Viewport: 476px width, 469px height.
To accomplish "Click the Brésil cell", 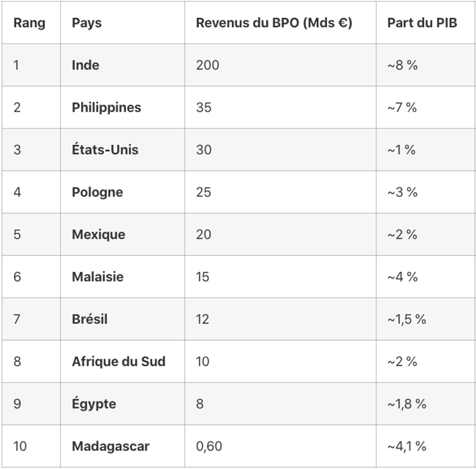I will click(x=89, y=320).
